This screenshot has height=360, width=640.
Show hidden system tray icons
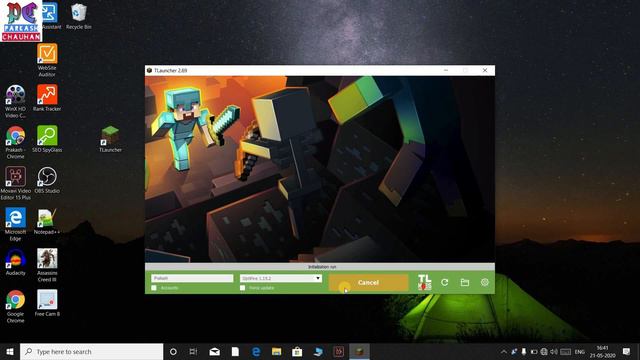click(x=504, y=351)
